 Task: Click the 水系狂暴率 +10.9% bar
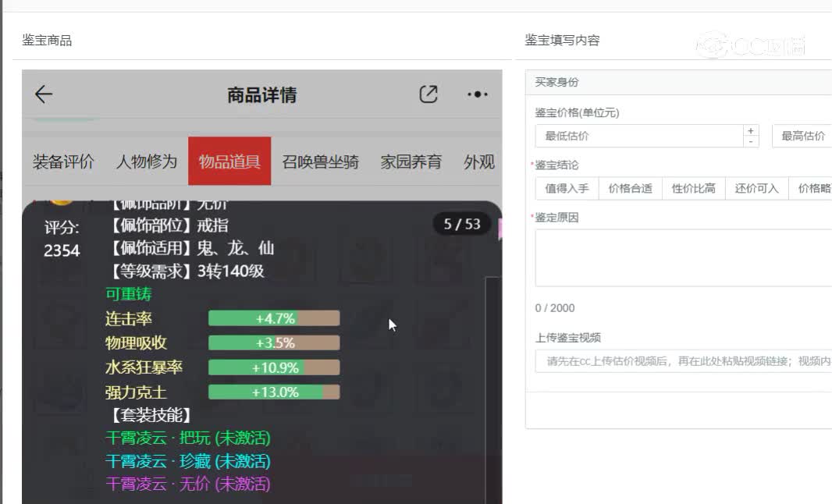274,367
